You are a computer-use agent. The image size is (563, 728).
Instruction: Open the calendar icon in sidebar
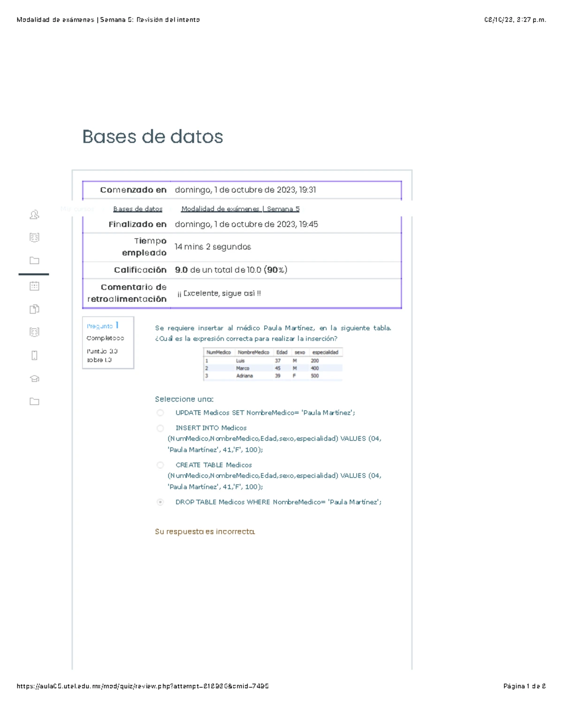tap(34, 286)
